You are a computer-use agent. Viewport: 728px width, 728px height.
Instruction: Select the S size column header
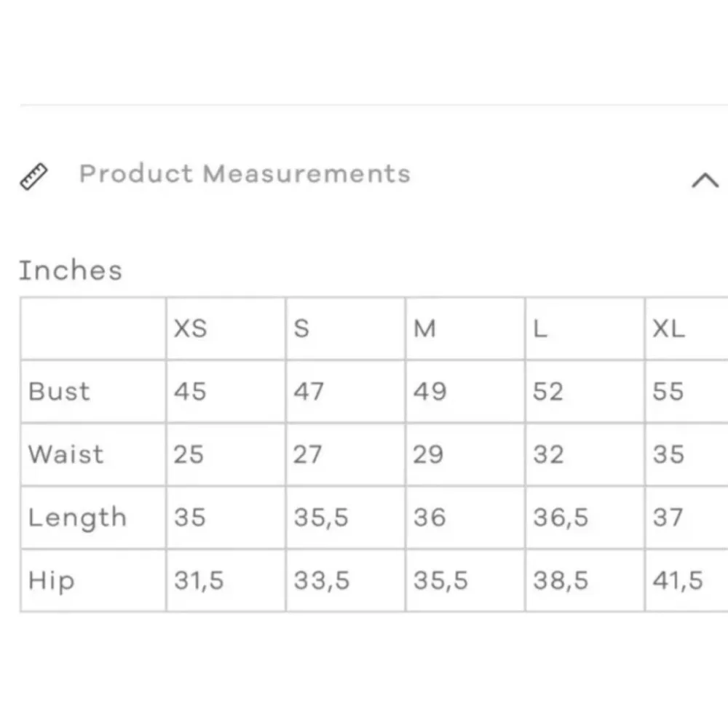pyautogui.click(x=301, y=329)
